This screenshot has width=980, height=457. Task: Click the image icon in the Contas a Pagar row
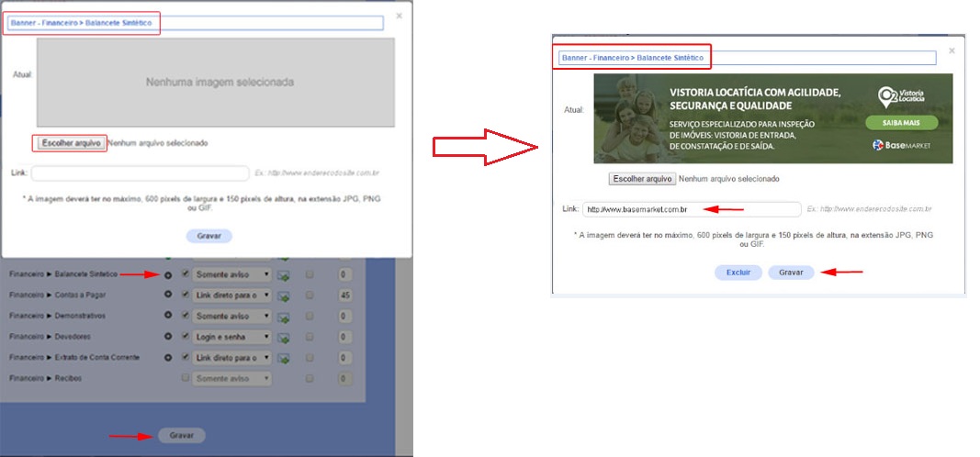tap(284, 295)
